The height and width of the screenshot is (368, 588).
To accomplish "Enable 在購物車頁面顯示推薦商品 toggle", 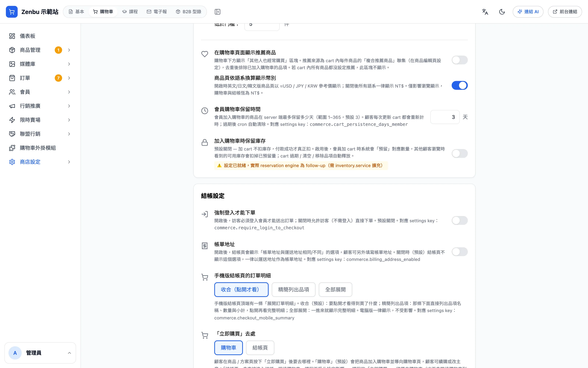I will [x=459, y=60].
